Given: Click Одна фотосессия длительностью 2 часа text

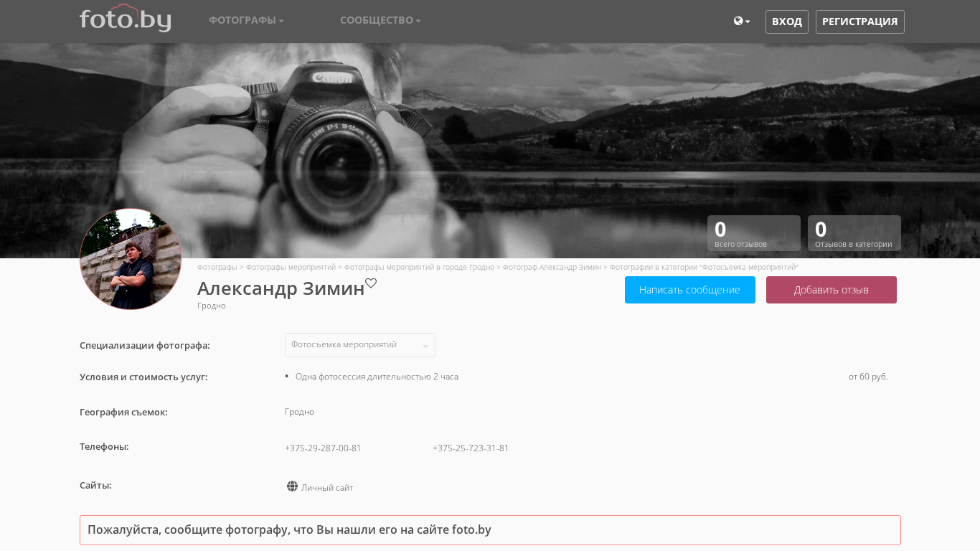Looking at the screenshot, I should pos(377,377).
